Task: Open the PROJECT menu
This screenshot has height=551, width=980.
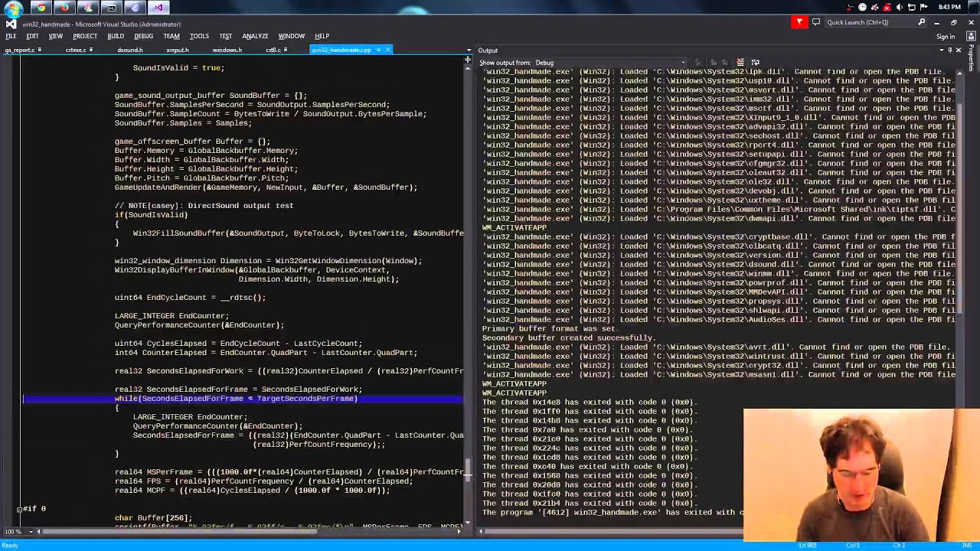Action: point(85,36)
